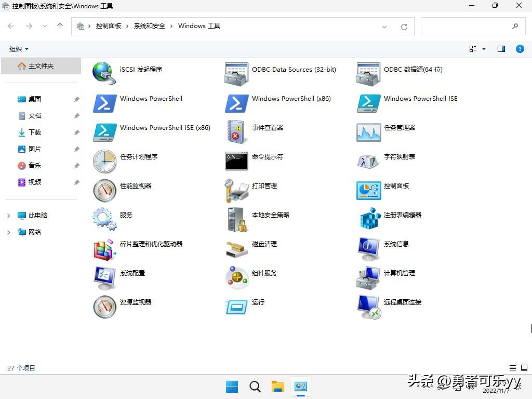Click inside the search box
The image size is (532, 399).
470,25
